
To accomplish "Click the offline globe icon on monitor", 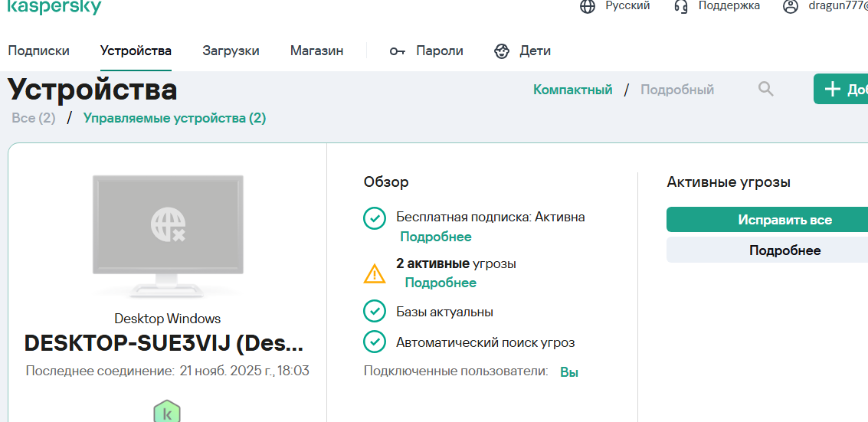I will click(168, 224).
